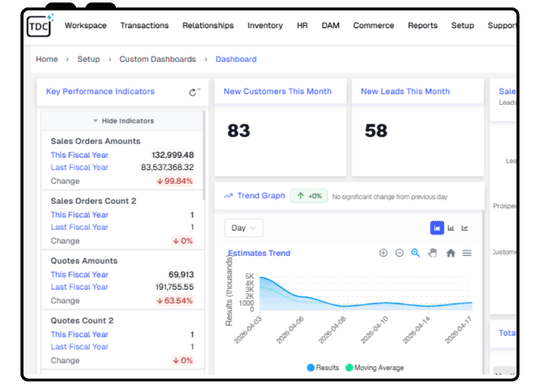Click the 99.84% change badge
Screen dimensions: 540x384
[x=175, y=181]
